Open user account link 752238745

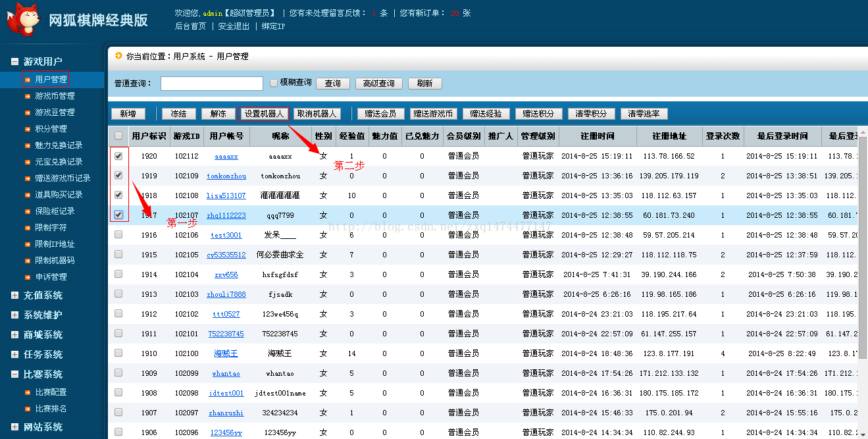coord(226,334)
